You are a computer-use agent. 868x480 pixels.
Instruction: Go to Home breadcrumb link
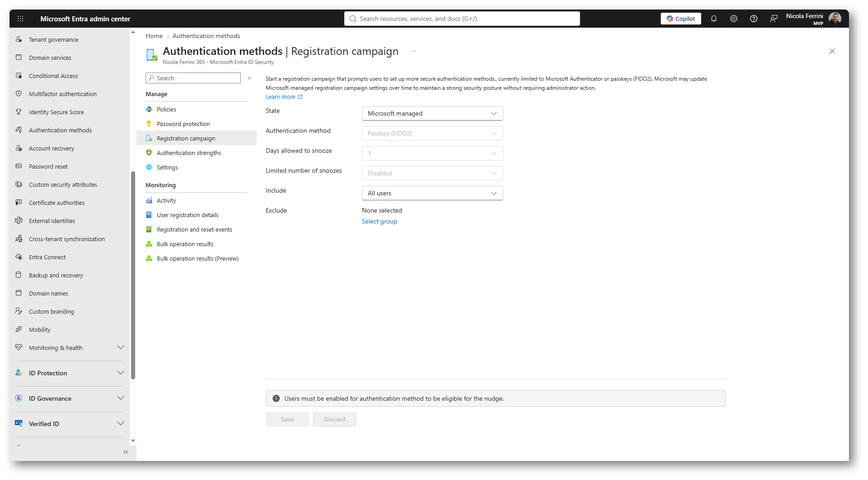(154, 36)
